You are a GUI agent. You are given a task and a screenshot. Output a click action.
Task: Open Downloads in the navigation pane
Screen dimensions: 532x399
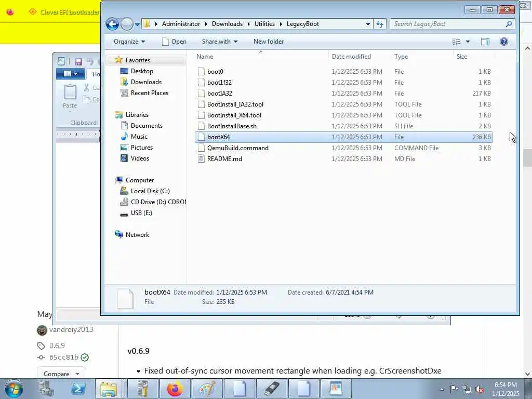[146, 82]
